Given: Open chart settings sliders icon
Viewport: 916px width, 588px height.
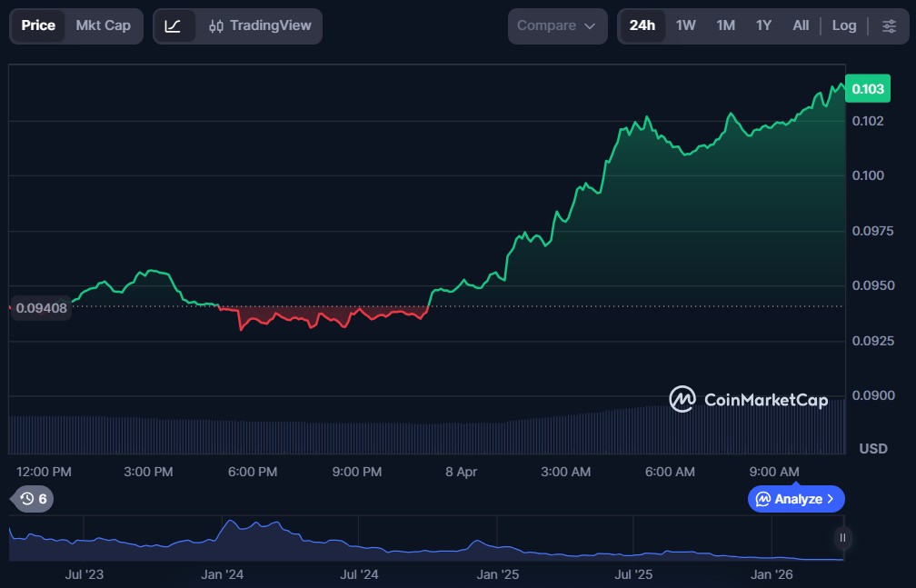Looking at the screenshot, I should 889,26.
